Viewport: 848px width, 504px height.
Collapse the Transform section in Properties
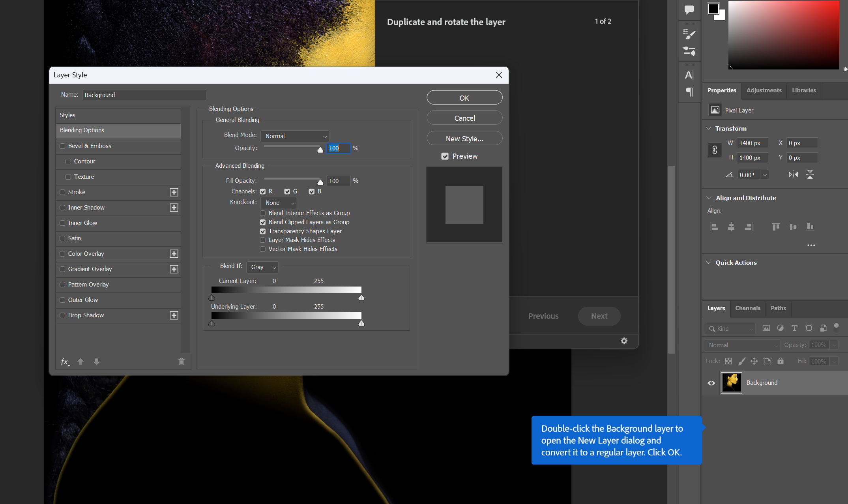point(708,128)
